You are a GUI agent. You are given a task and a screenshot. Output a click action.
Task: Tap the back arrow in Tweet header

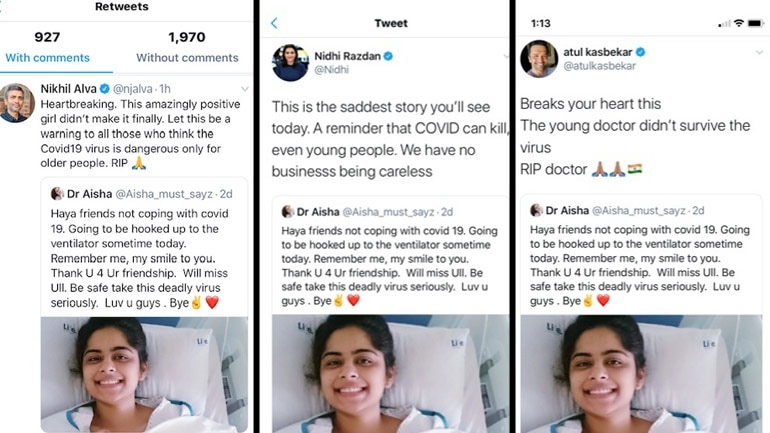(x=275, y=23)
